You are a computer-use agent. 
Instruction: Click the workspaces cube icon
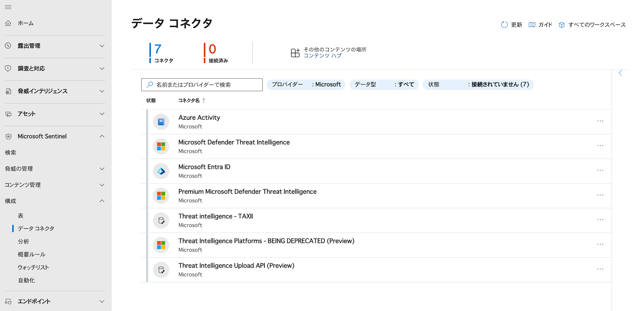562,25
